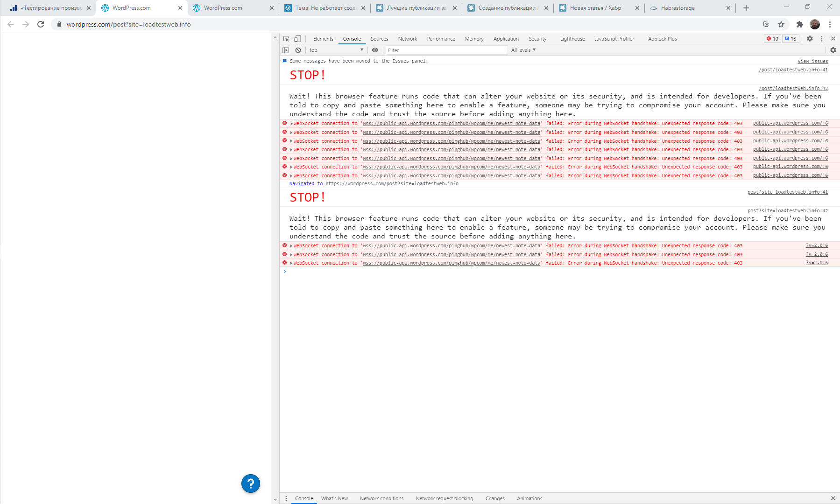Open the Lighthouse tab
The image size is (840, 504).
click(572, 39)
